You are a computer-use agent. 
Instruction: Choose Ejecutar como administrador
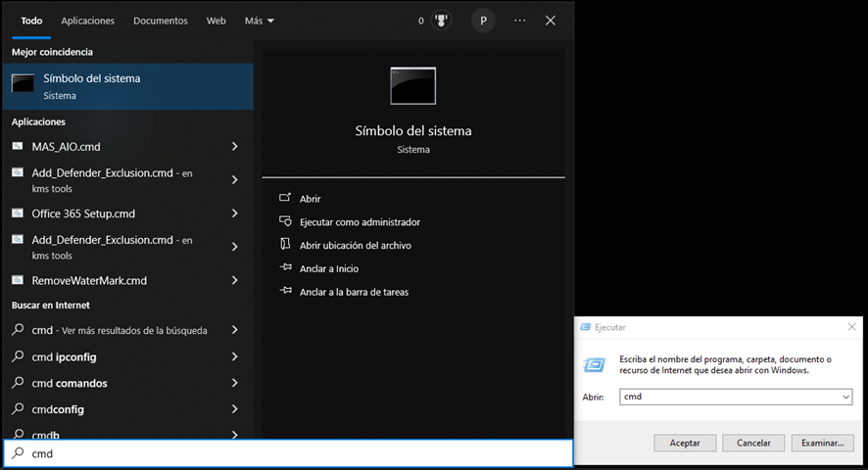tap(360, 222)
